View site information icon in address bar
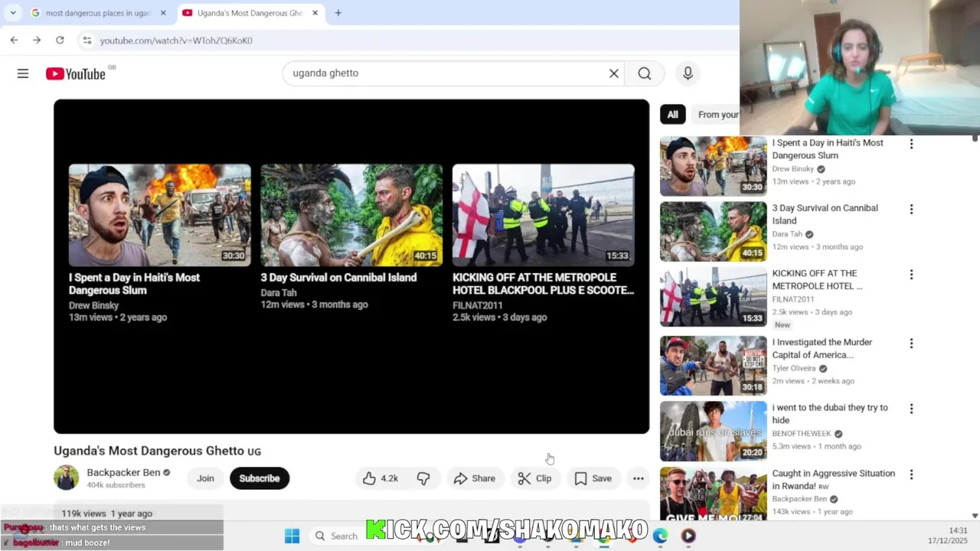 [87, 40]
